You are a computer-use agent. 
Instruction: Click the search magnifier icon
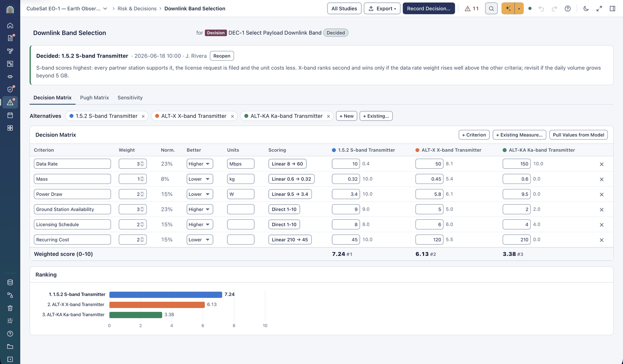[491, 9]
